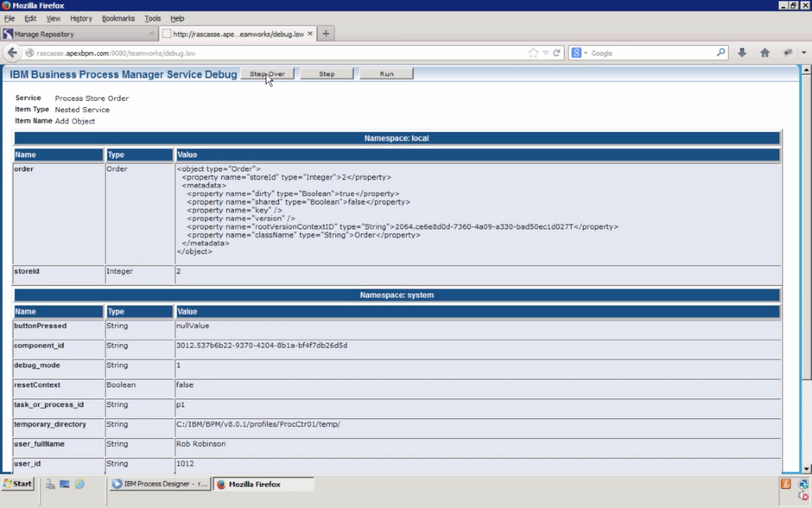Open the URL history dropdown arrow
Viewport: 812px width, 508px height.
[546, 53]
